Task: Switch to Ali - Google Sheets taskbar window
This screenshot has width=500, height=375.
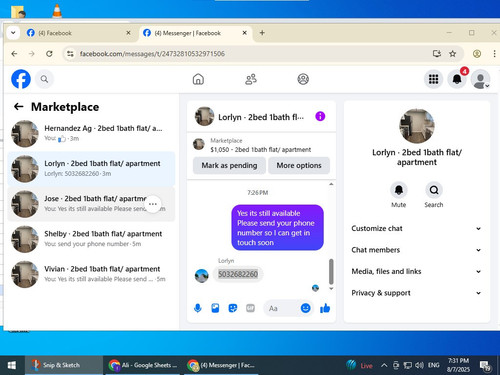Action: click(143, 365)
